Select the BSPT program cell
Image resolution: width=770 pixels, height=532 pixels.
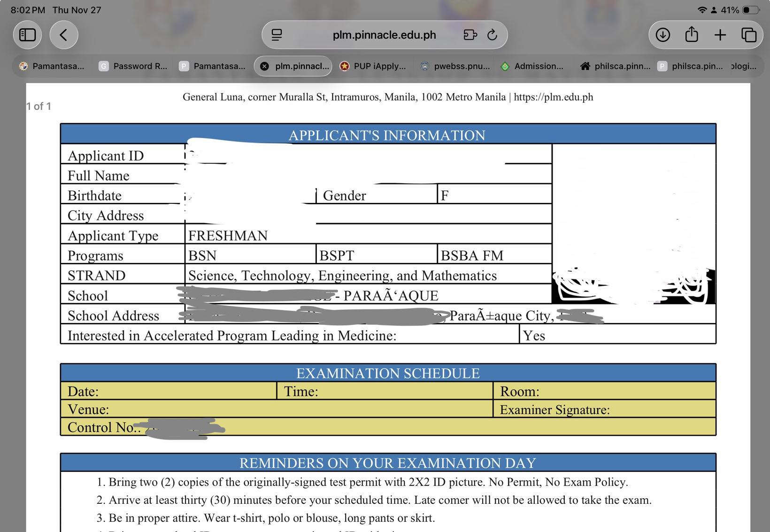coord(377,254)
